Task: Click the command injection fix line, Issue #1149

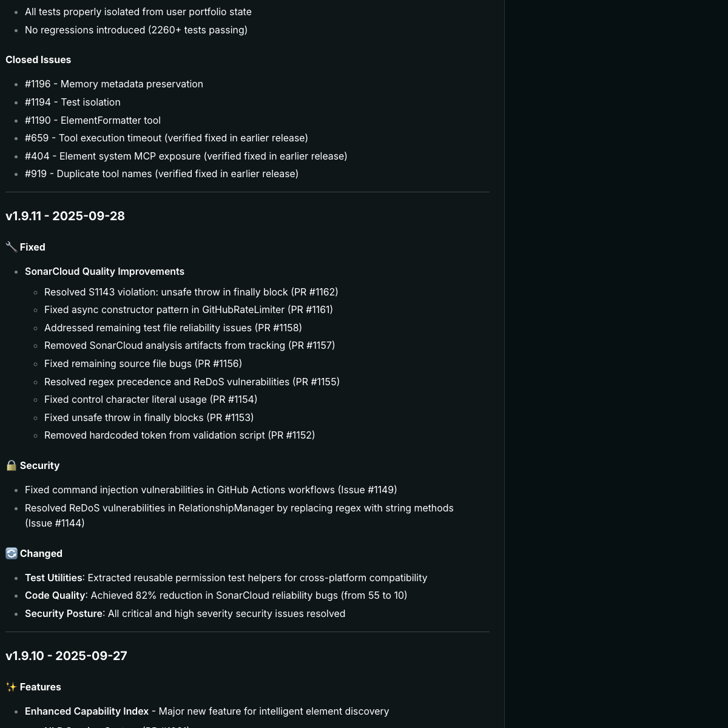Action: [211, 490]
